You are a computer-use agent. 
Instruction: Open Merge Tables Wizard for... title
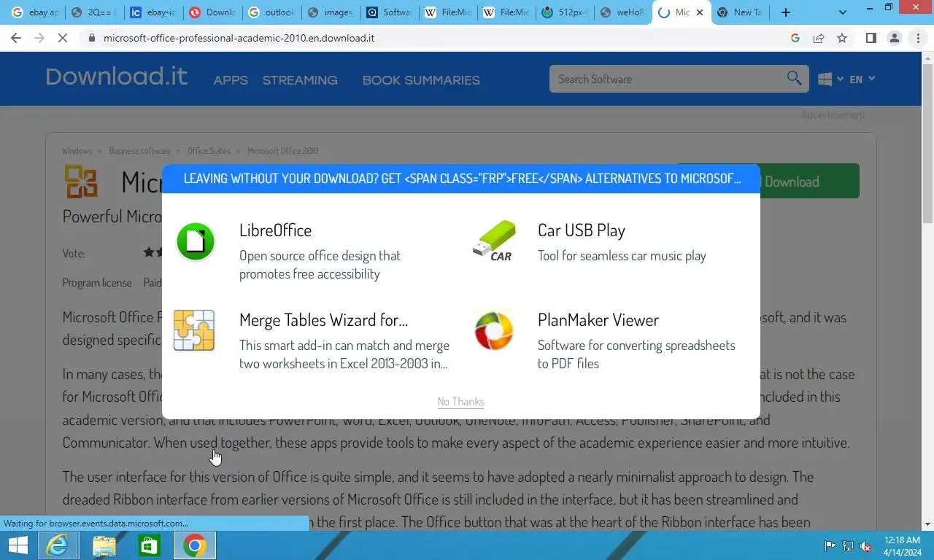point(323,319)
